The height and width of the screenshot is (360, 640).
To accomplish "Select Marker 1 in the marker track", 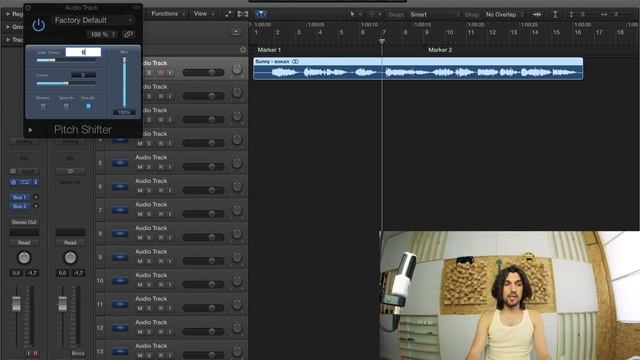I will tap(269, 50).
